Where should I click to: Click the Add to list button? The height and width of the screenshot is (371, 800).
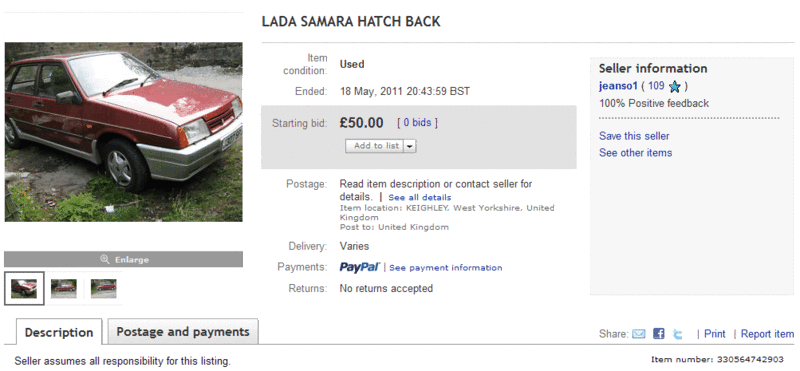point(375,146)
